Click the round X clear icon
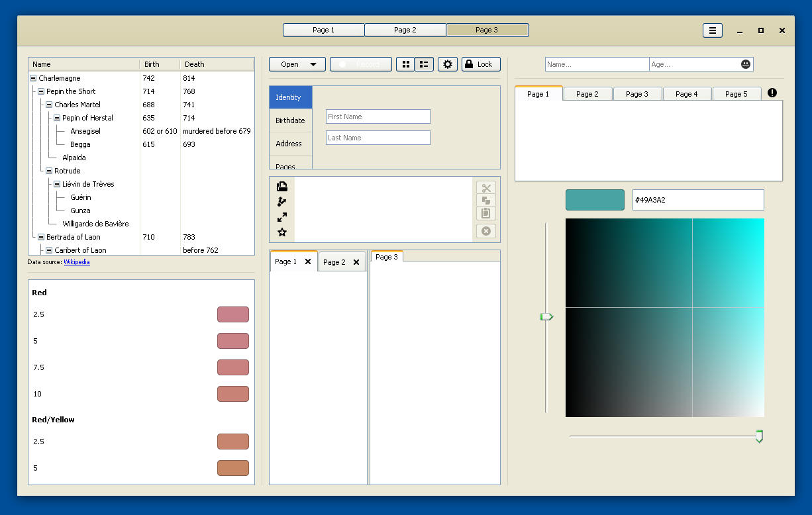812x515 pixels. tap(486, 231)
